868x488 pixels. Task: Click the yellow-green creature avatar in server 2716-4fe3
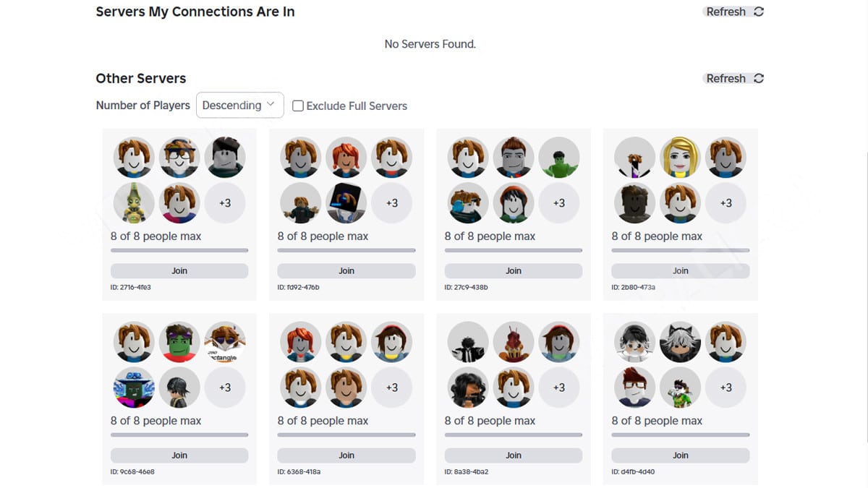point(134,203)
